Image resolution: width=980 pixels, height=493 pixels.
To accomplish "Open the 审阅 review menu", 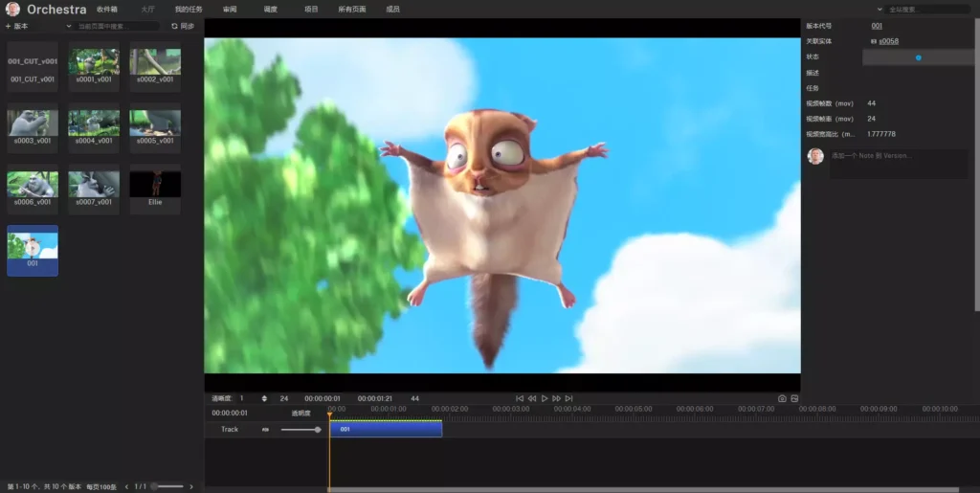I will click(230, 10).
